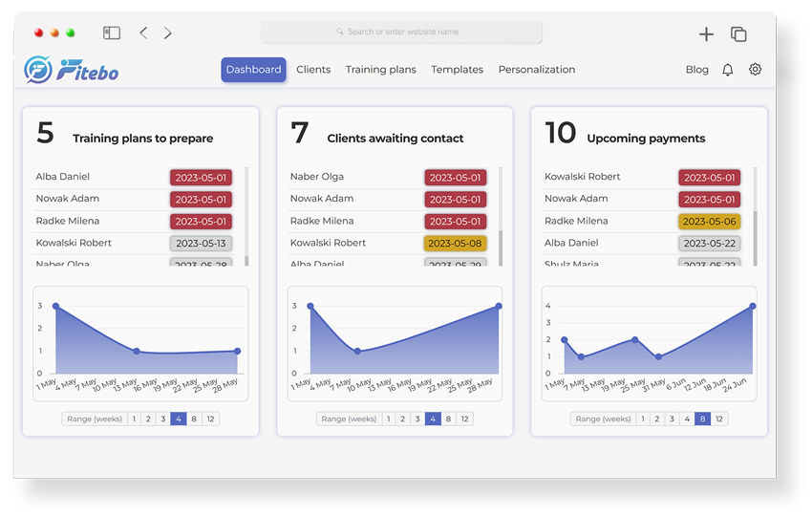The height and width of the screenshot is (516, 812).
Task: Set Training plans range to 8 weeks
Action: [x=194, y=419]
